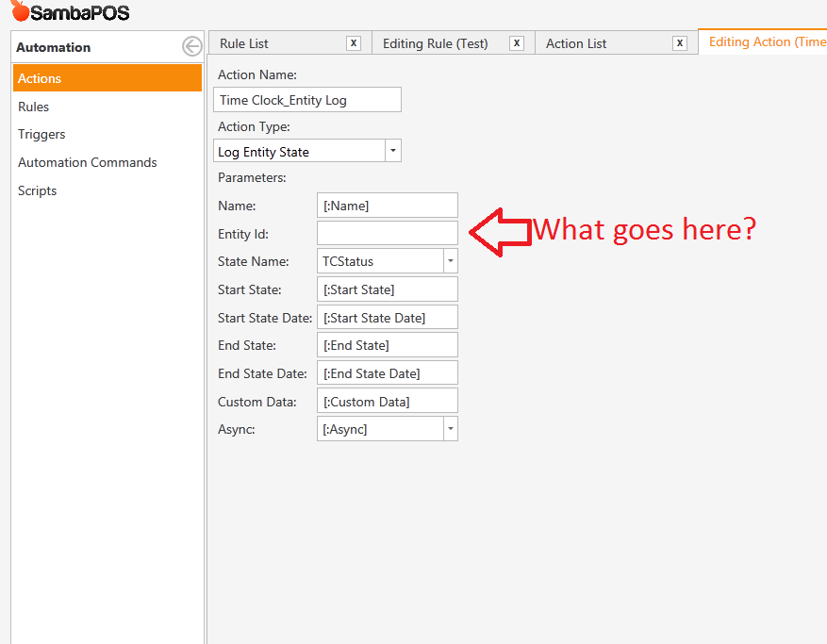Expand the State Name dropdown arrow

(x=450, y=261)
